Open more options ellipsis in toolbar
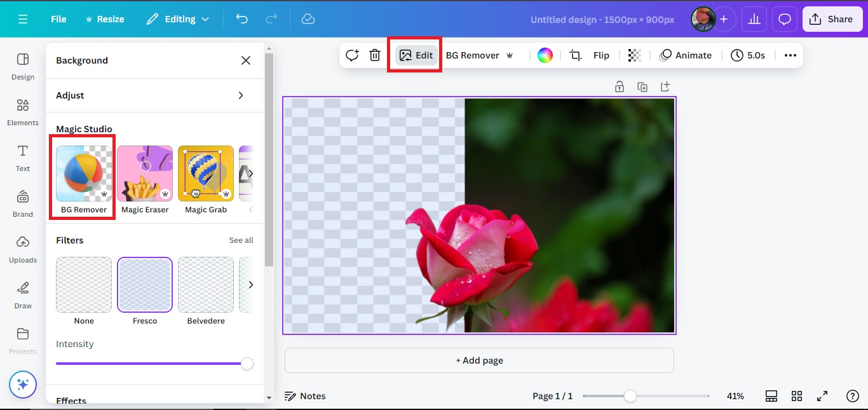The height and width of the screenshot is (410, 868). [790, 55]
